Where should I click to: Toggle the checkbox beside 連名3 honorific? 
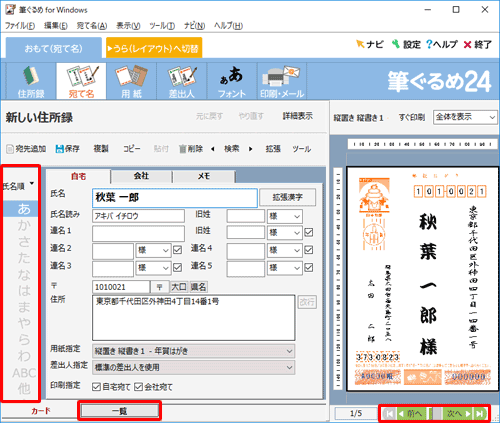[178, 267]
